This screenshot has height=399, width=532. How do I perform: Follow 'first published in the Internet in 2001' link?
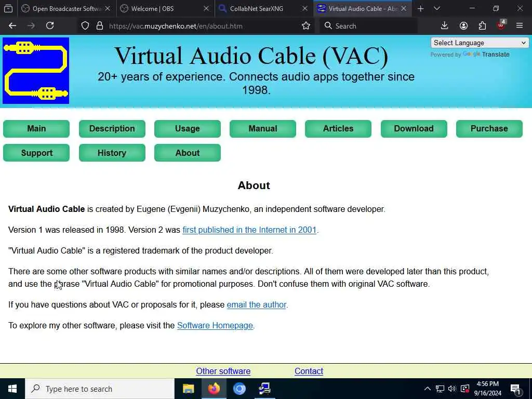[x=249, y=230]
